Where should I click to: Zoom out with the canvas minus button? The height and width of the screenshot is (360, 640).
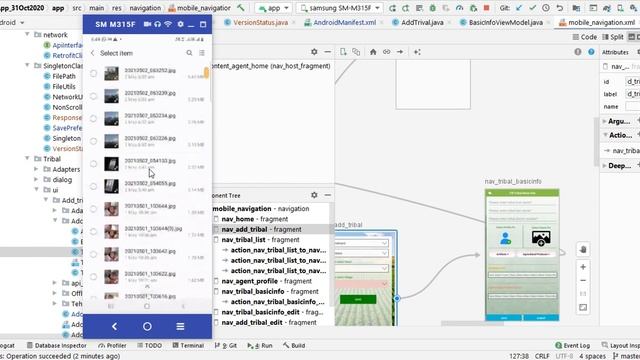583,280
